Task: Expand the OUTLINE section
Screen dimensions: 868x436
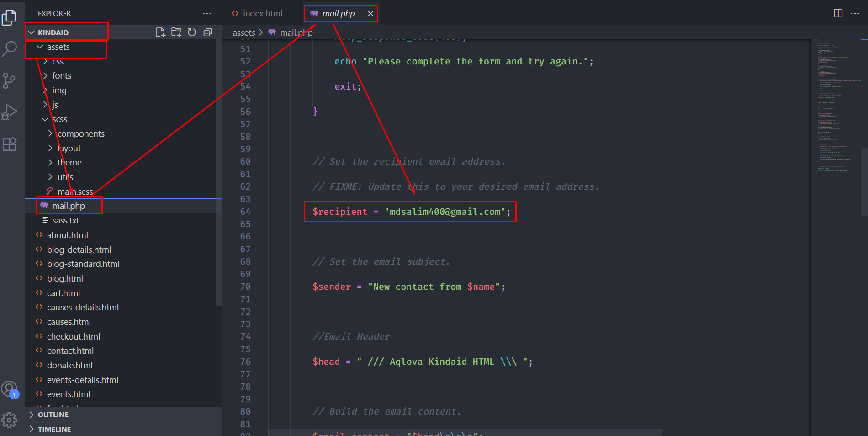Action: tap(53, 415)
